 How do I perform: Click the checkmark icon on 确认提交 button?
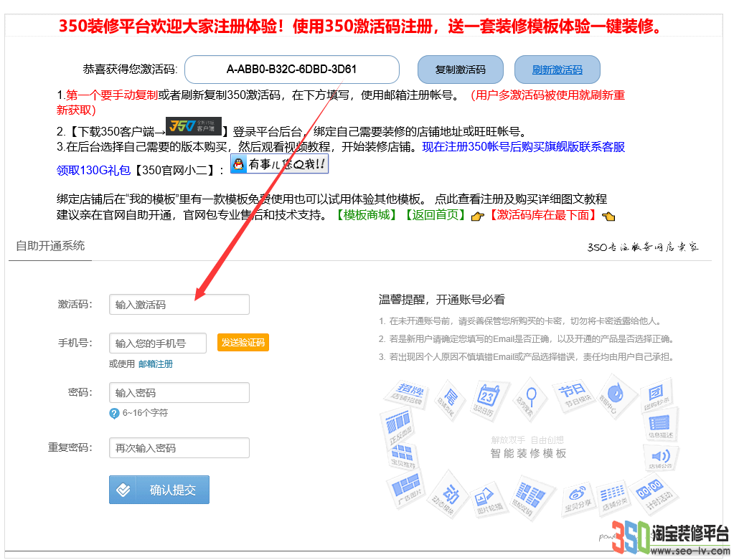(x=123, y=490)
